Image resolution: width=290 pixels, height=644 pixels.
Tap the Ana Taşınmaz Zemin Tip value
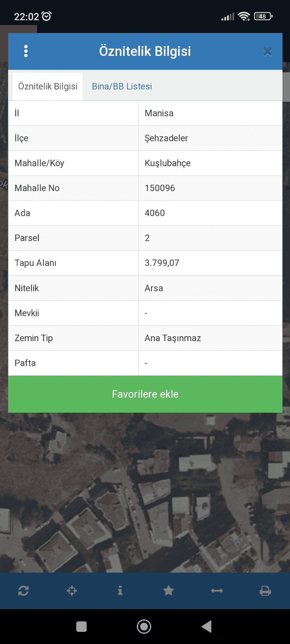coord(173,338)
